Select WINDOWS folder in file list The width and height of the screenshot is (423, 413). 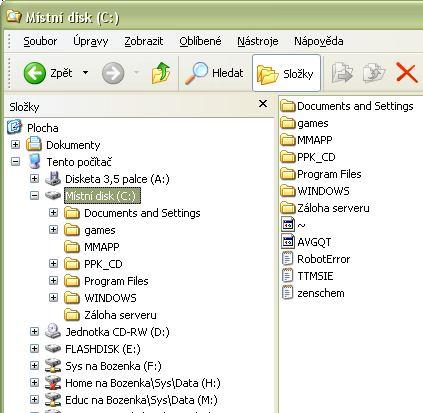(315, 191)
